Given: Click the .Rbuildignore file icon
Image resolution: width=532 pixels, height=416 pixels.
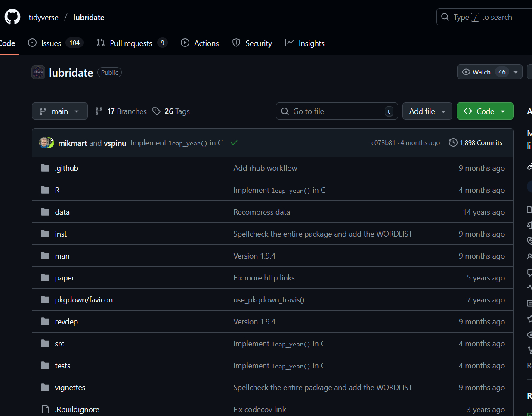Looking at the screenshot, I should (45, 409).
